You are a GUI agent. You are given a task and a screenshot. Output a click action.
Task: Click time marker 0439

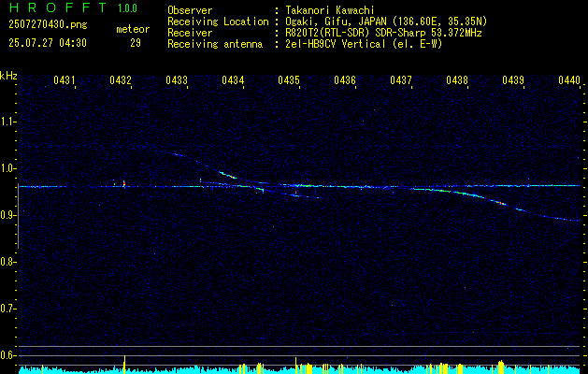513,80
